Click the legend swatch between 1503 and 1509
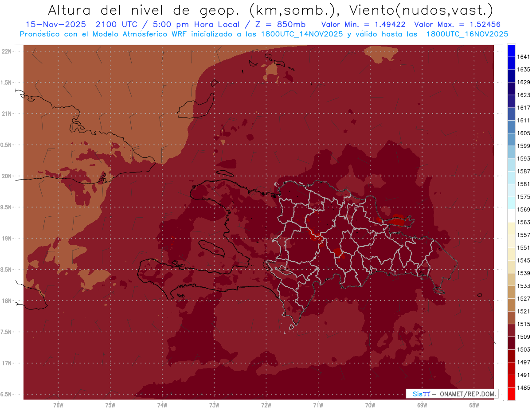 [x=511, y=343]
